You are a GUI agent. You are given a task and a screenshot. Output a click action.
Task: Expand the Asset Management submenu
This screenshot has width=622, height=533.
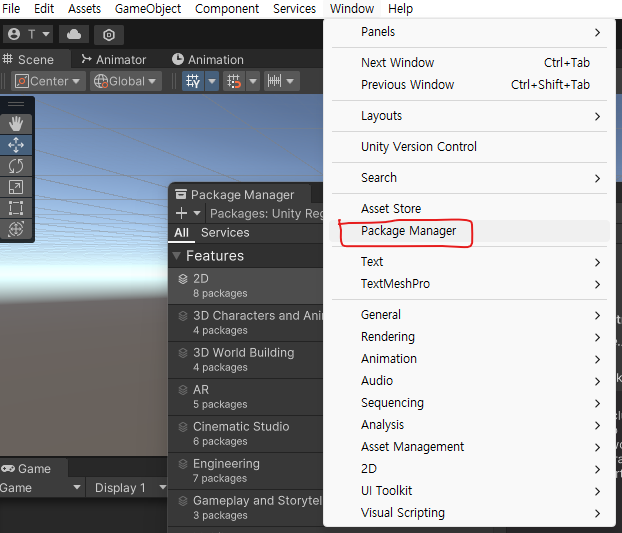click(x=469, y=447)
